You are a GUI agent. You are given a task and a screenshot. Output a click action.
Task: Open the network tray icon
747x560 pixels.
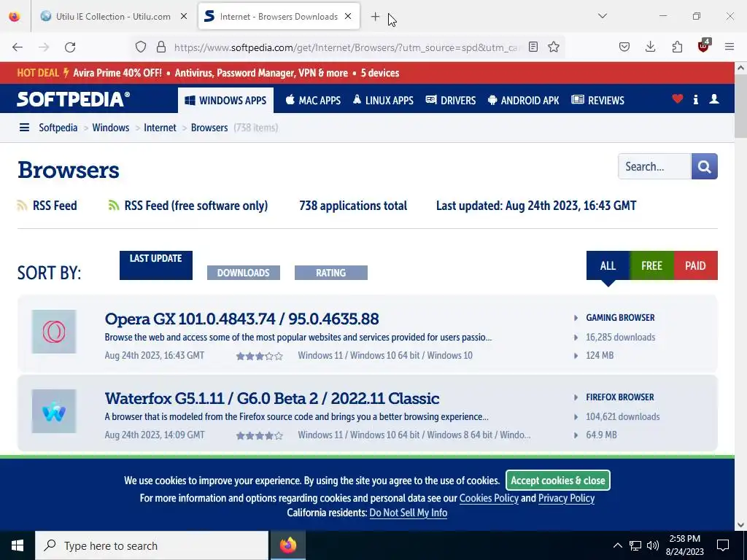[x=635, y=545]
